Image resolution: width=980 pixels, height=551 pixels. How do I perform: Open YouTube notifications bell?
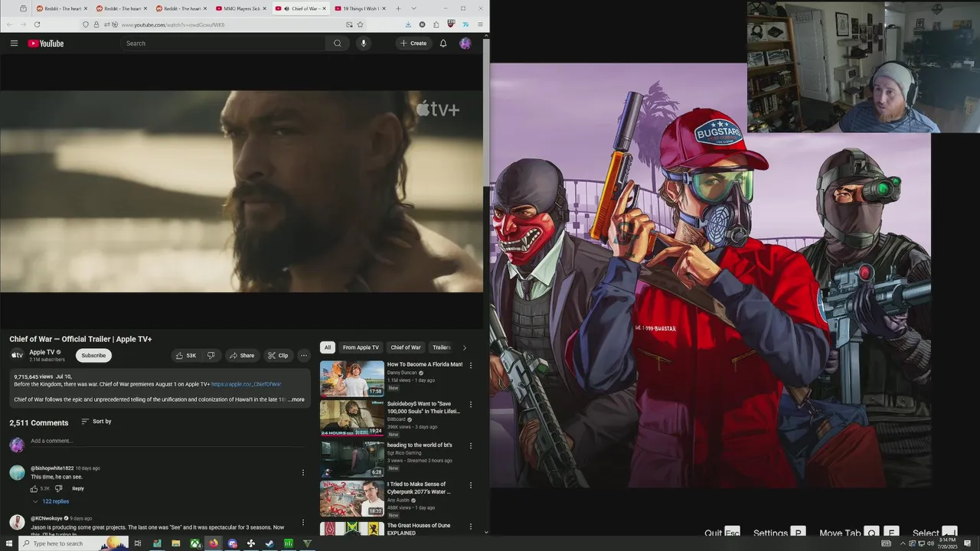coord(443,44)
